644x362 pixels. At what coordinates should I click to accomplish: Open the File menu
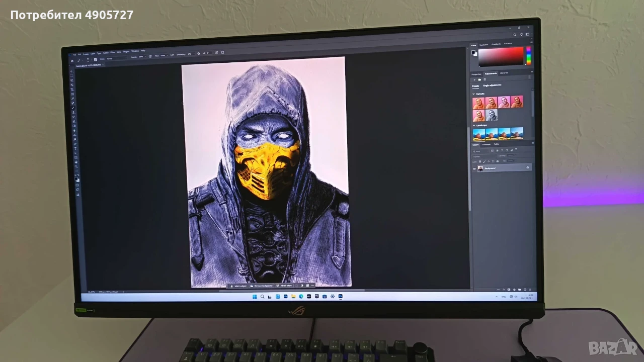pyautogui.click(x=74, y=54)
